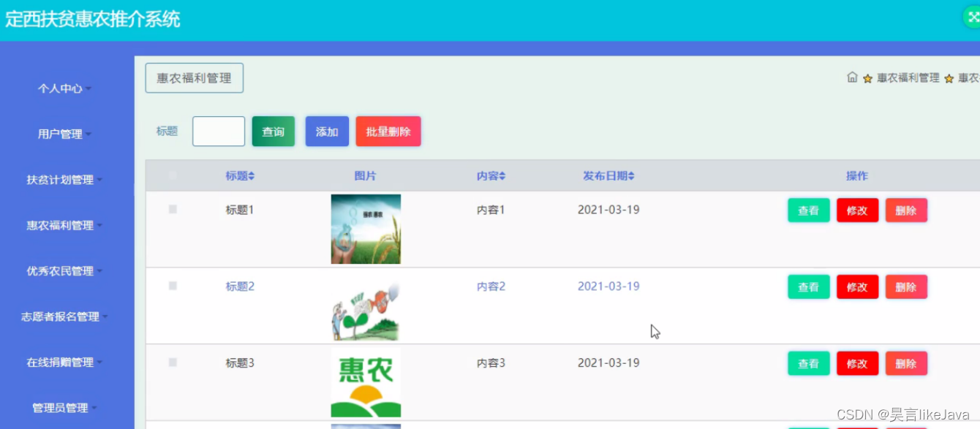Click 查看 button for 标题1 row
The image size is (980, 429).
point(809,210)
